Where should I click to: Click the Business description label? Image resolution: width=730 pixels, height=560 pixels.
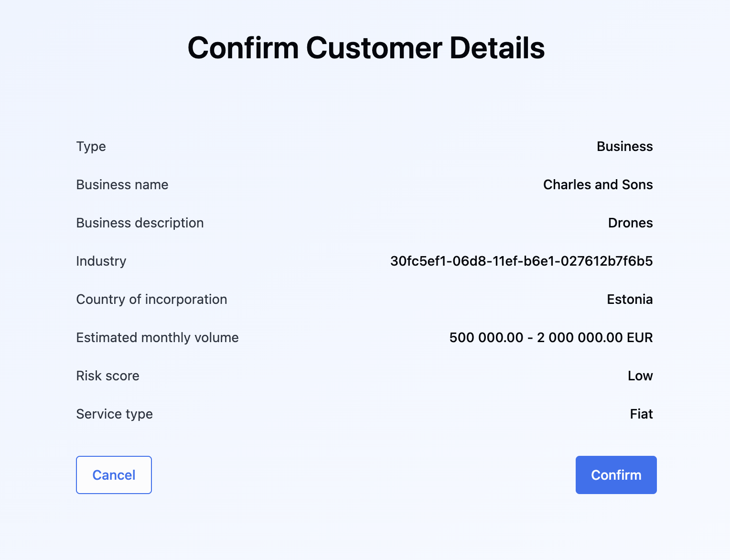click(140, 223)
